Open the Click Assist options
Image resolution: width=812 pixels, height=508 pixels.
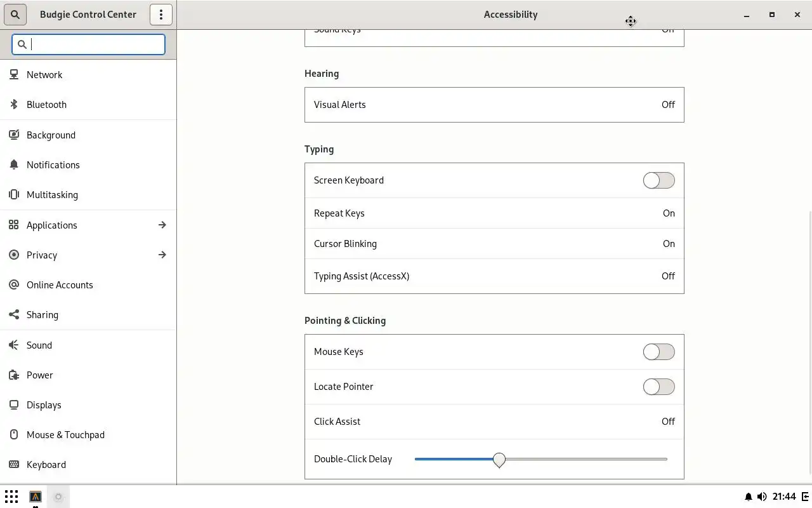click(494, 422)
